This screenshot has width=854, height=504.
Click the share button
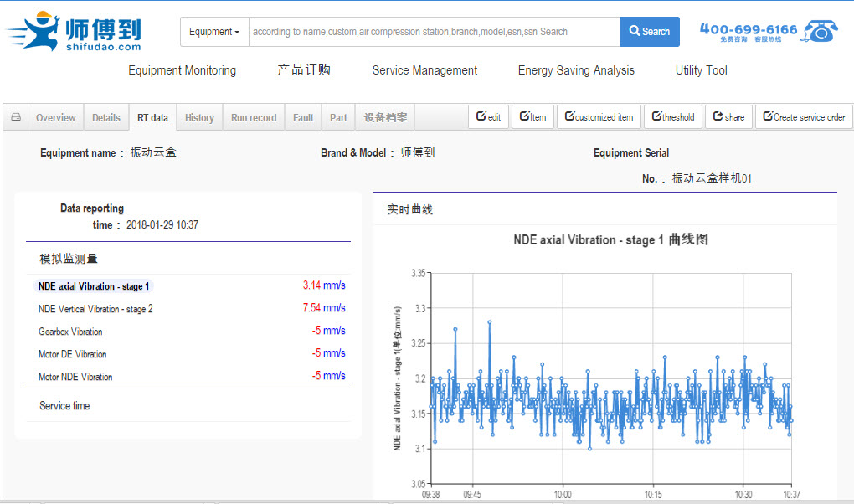(x=728, y=117)
